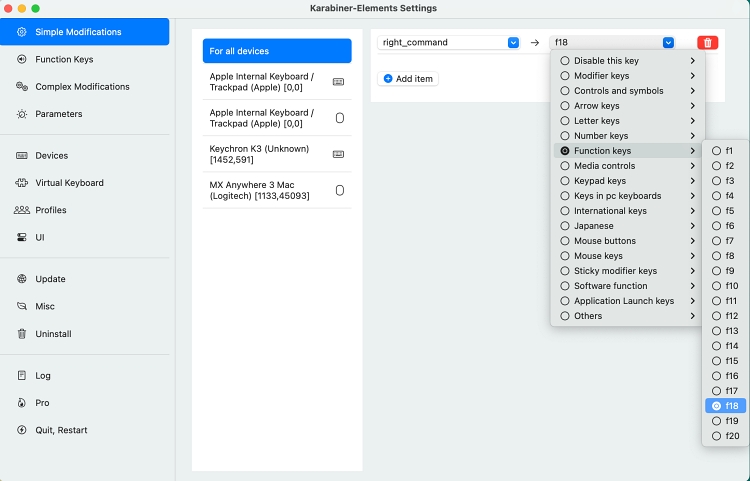Image resolution: width=750 pixels, height=481 pixels.
Task: Click the Pro flame icon
Action: point(22,403)
